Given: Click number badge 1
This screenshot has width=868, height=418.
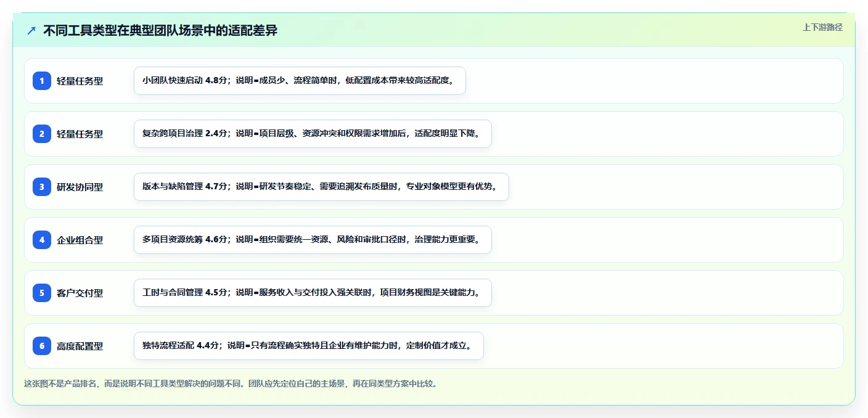Looking at the screenshot, I should pyautogui.click(x=42, y=81).
